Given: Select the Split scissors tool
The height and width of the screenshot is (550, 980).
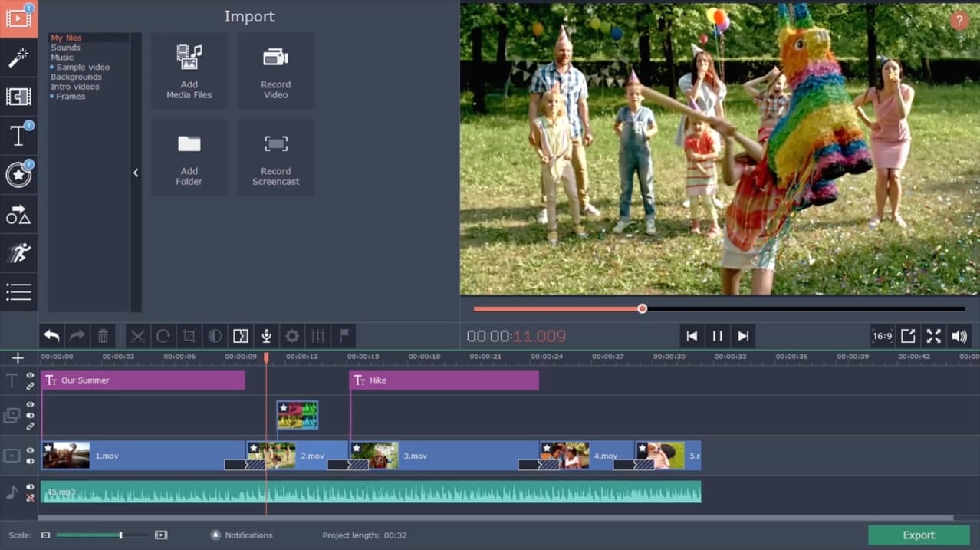Looking at the screenshot, I should coord(138,335).
